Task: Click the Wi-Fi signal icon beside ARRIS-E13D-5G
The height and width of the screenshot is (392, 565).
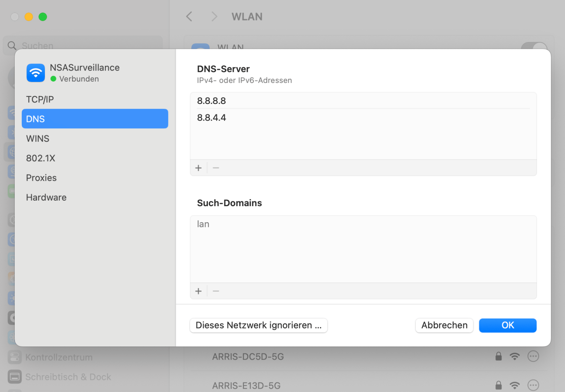Action: (x=515, y=385)
